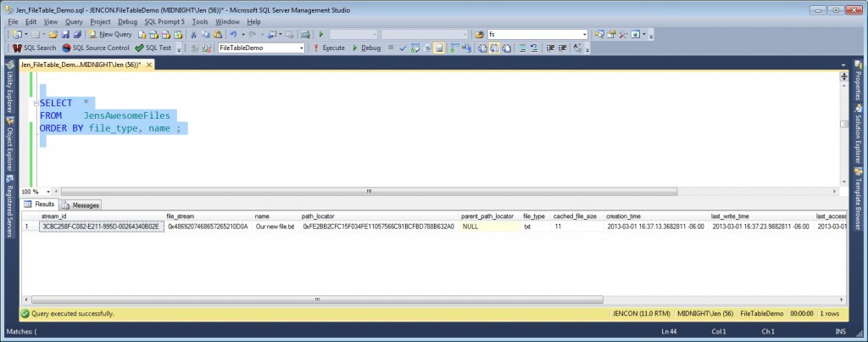Specify values for template parameters
This screenshot has width=868, height=342.
577,48
